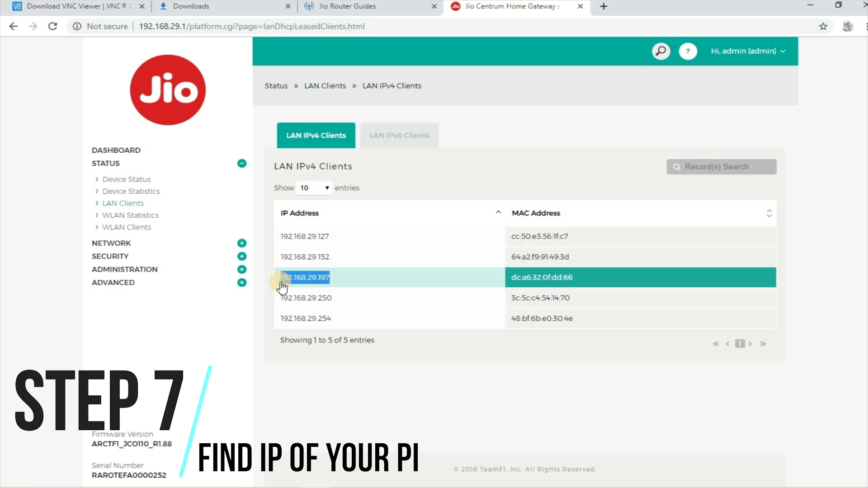Open the help question mark icon

[688, 51]
